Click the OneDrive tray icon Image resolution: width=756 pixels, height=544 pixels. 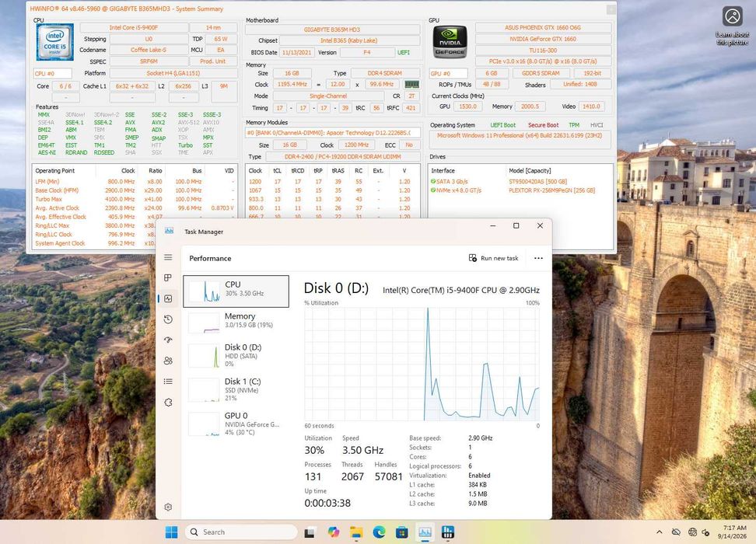click(x=676, y=532)
